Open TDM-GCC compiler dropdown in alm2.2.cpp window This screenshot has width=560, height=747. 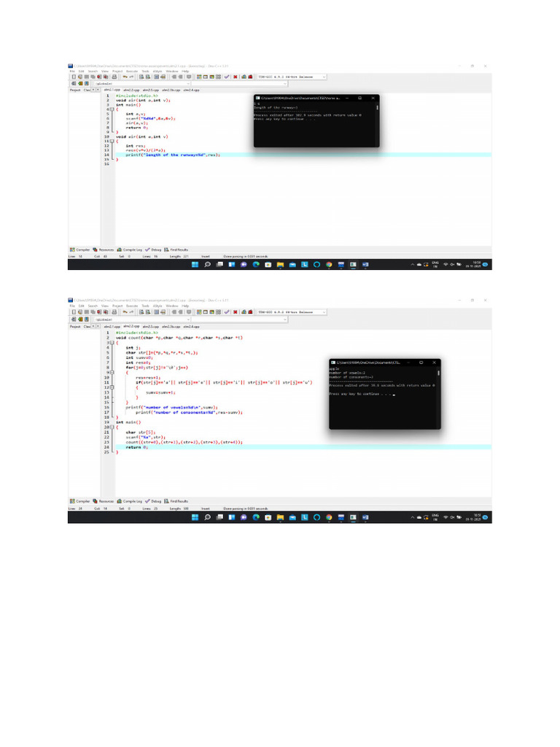[324, 312]
